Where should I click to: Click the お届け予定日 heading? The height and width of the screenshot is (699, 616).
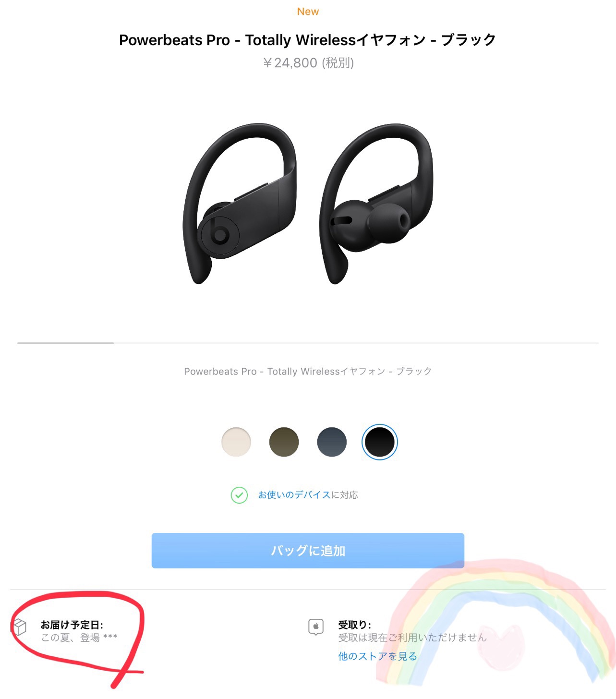(72, 625)
